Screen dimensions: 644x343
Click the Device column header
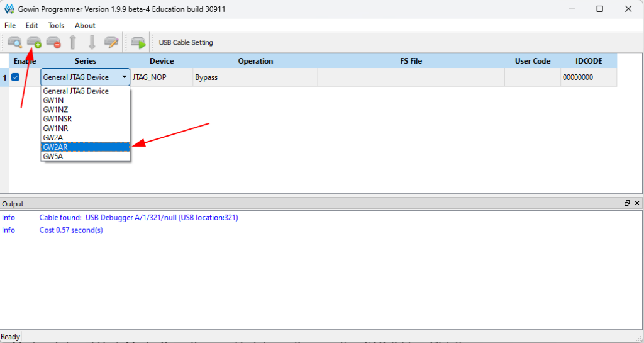(162, 61)
